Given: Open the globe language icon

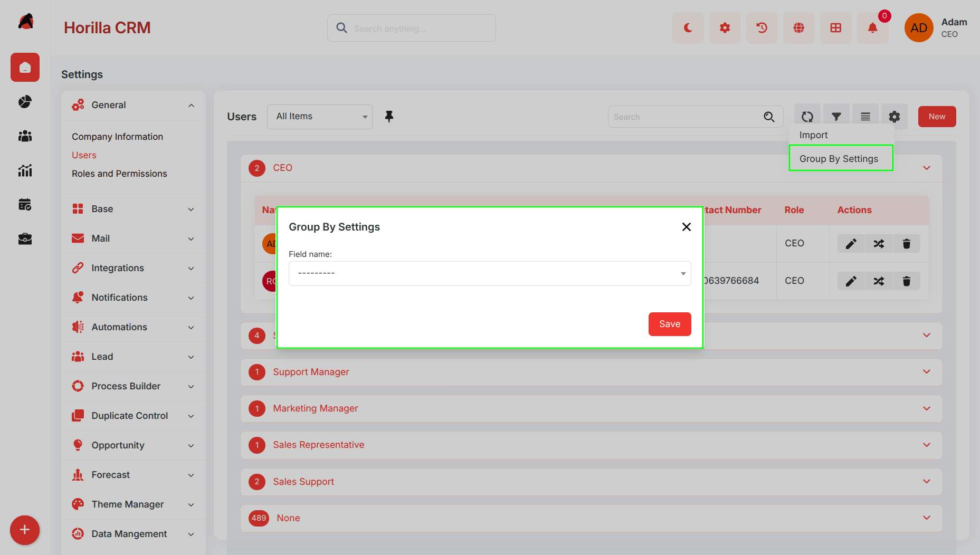Looking at the screenshot, I should tap(798, 28).
